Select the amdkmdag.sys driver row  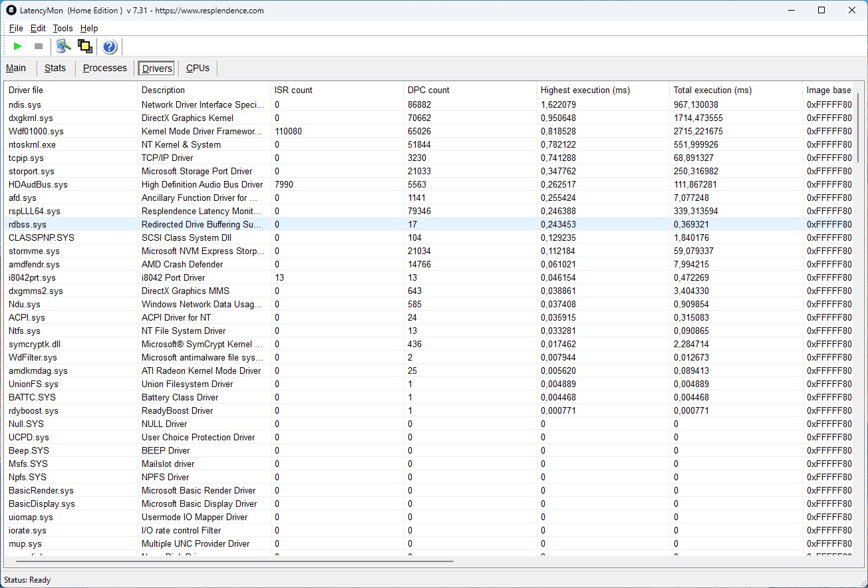coord(38,370)
